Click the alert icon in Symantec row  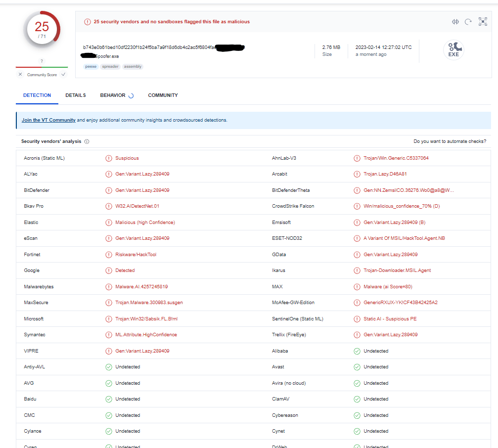tap(109, 335)
